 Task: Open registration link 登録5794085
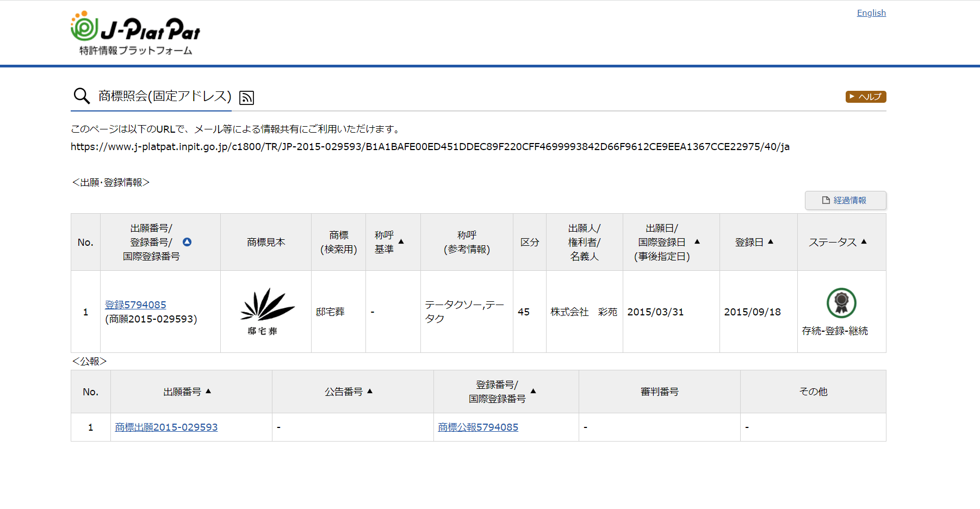(x=135, y=305)
